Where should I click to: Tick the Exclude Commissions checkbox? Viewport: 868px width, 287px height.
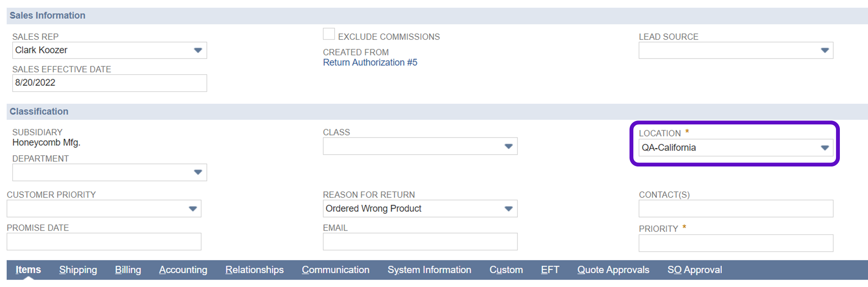coord(329,34)
